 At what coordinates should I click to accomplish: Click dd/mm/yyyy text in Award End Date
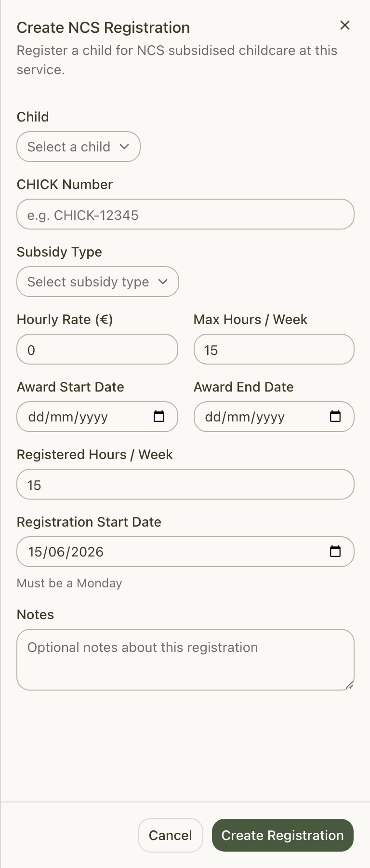(245, 417)
